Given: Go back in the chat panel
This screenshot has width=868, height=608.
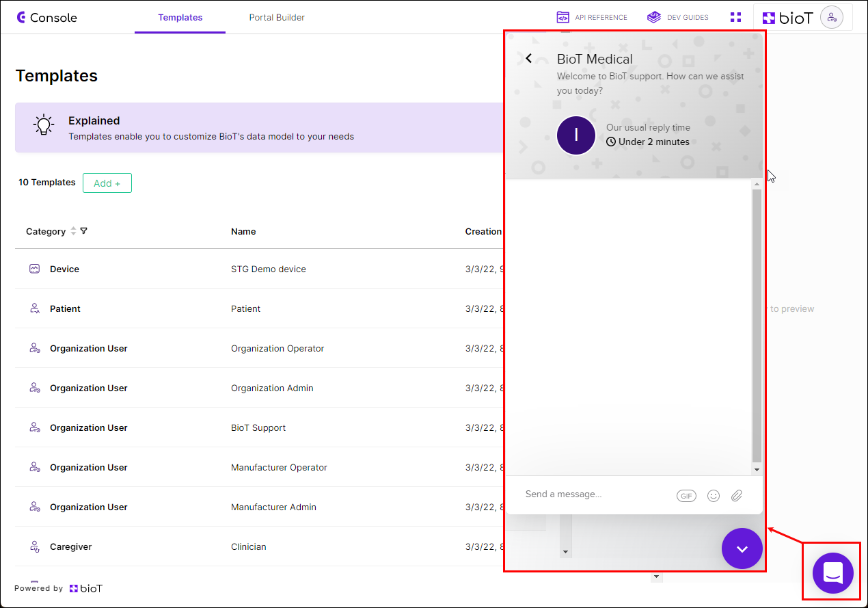Looking at the screenshot, I should point(528,59).
